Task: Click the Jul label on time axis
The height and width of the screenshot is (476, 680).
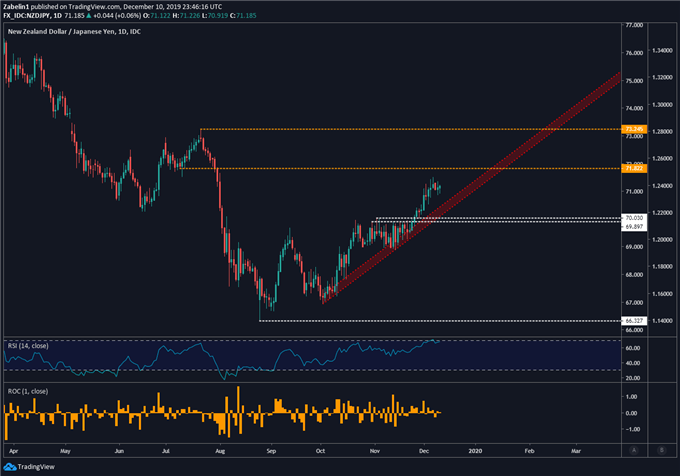Action: 166,451
